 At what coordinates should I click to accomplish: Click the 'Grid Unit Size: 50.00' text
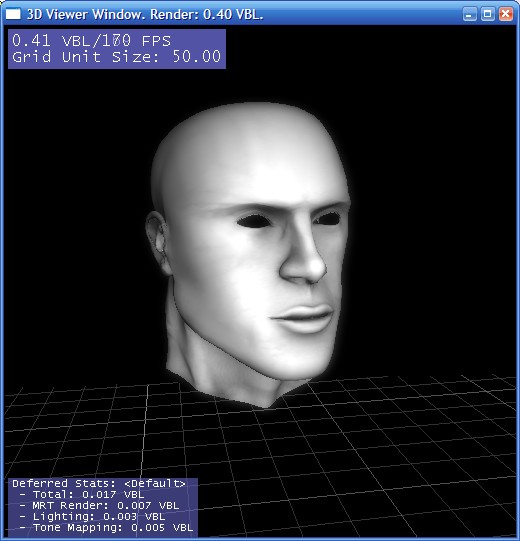pyautogui.click(x=117, y=57)
